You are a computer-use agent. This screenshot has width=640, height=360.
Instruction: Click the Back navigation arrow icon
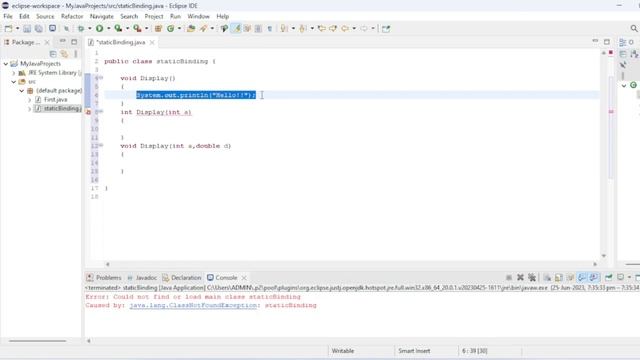point(345,28)
